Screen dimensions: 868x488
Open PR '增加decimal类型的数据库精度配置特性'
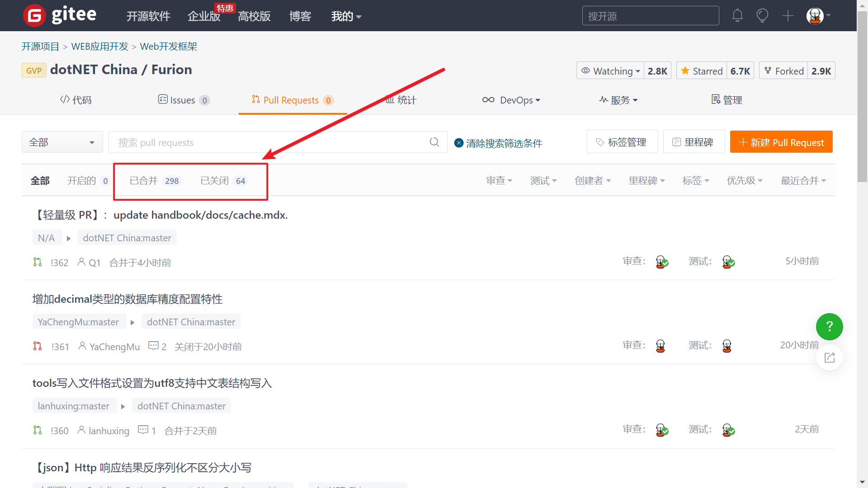coord(127,299)
